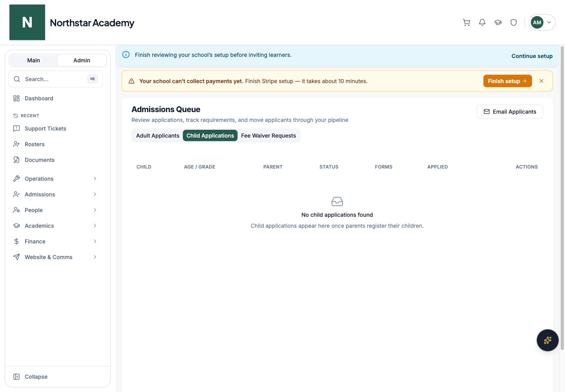565x392 pixels.
Task: Click the Email Applicants button
Action: (x=510, y=112)
